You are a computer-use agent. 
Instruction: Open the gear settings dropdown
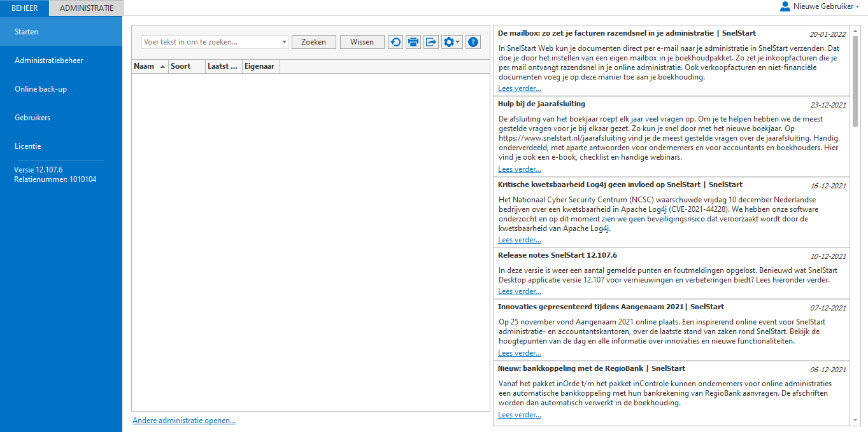452,42
